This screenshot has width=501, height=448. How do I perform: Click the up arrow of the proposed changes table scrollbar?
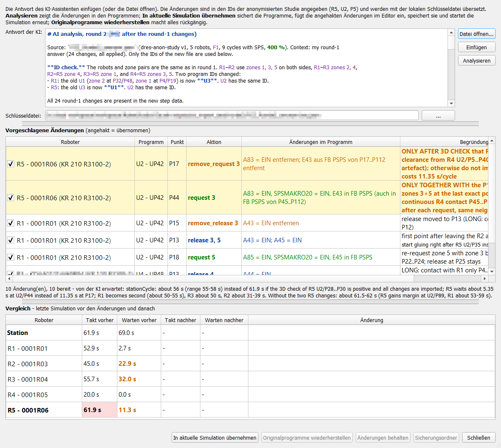pos(492,141)
